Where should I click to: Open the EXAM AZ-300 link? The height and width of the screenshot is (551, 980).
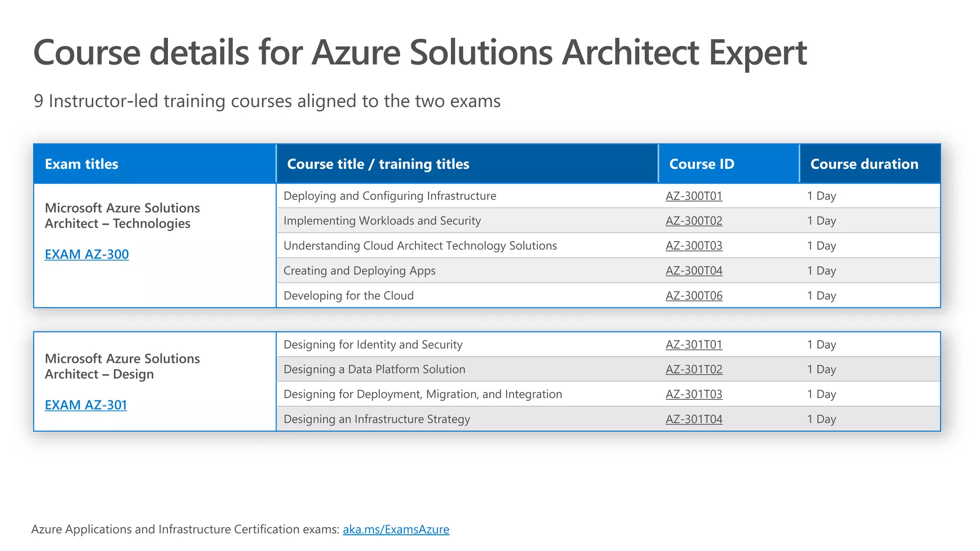(x=87, y=254)
